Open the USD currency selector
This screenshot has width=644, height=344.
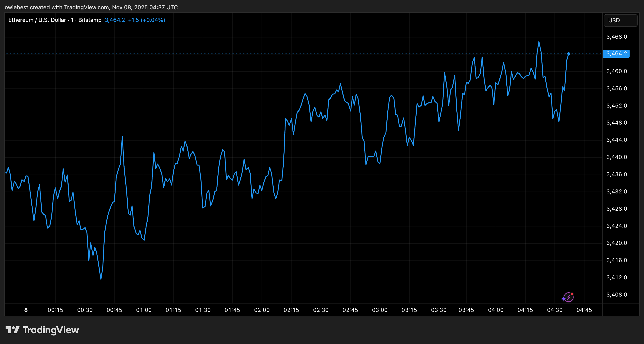620,20
